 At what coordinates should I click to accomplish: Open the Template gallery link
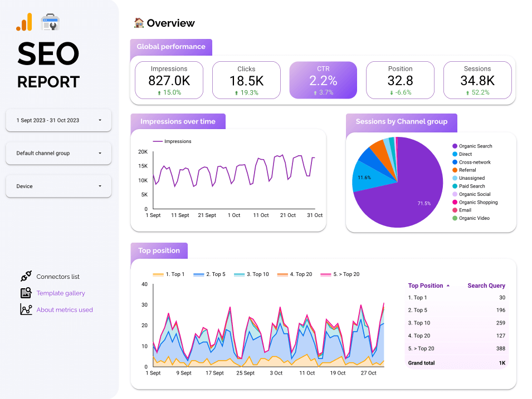click(x=61, y=293)
